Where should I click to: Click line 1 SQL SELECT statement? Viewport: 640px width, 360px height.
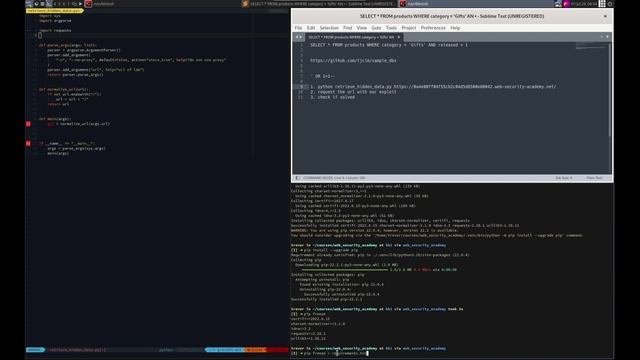(389, 45)
